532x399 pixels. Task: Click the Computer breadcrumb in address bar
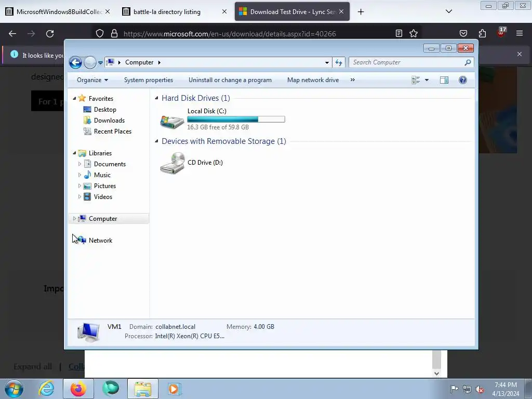tap(139, 62)
